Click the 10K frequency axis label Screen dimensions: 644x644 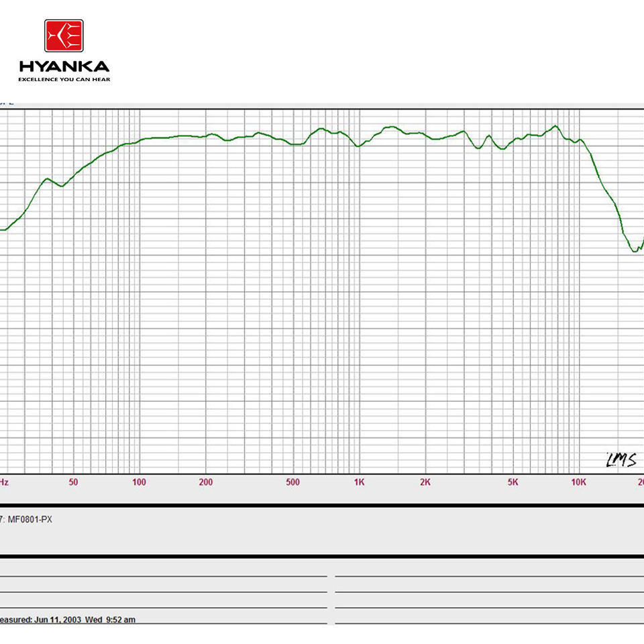click(579, 482)
